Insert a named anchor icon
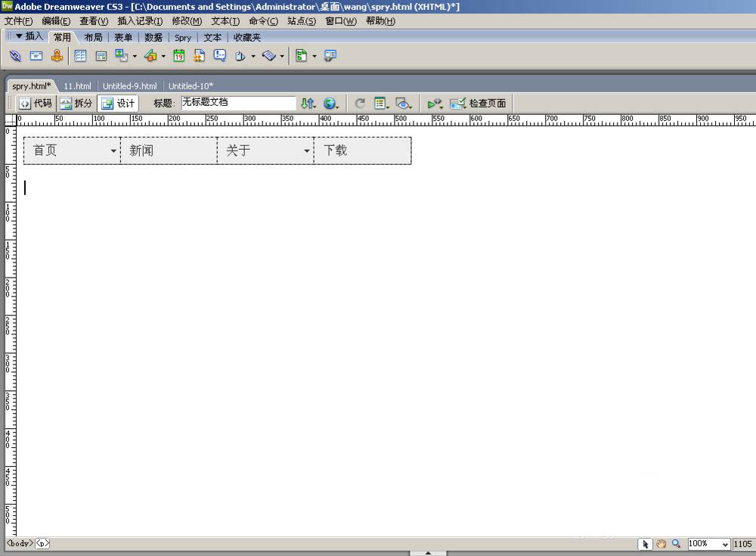This screenshot has width=756, height=556. coord(57,56)
